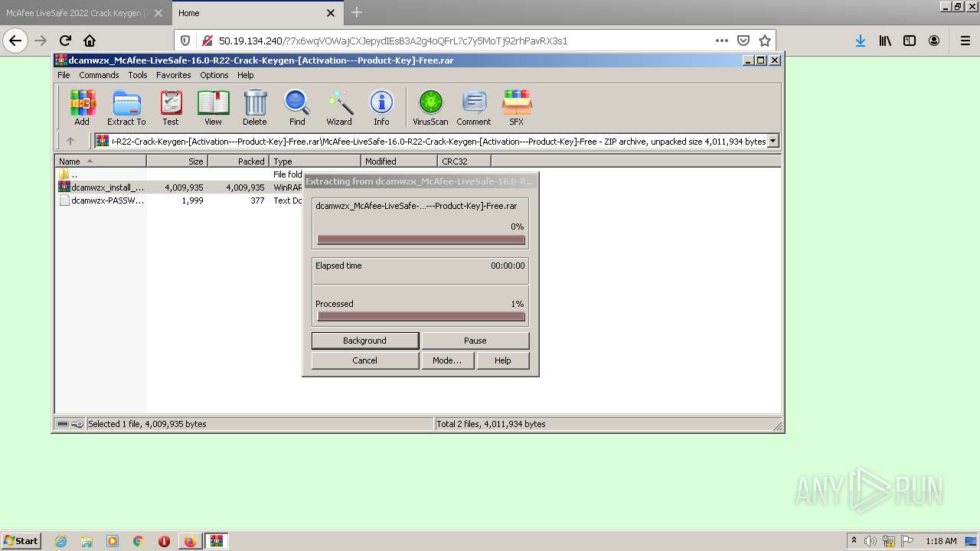Open the File menu in WinRAR
Screen dimensions: 980x551
[x=64, y=75]
